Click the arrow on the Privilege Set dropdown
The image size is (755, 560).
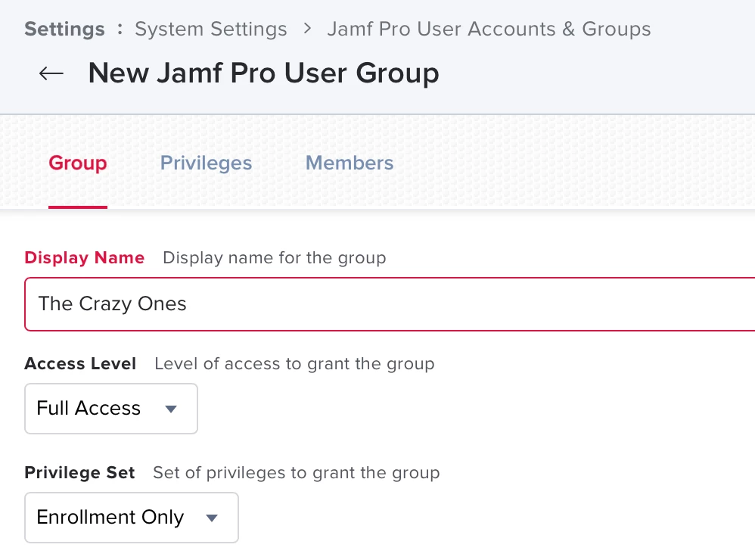pyautogui.click(x=212, y=518)
